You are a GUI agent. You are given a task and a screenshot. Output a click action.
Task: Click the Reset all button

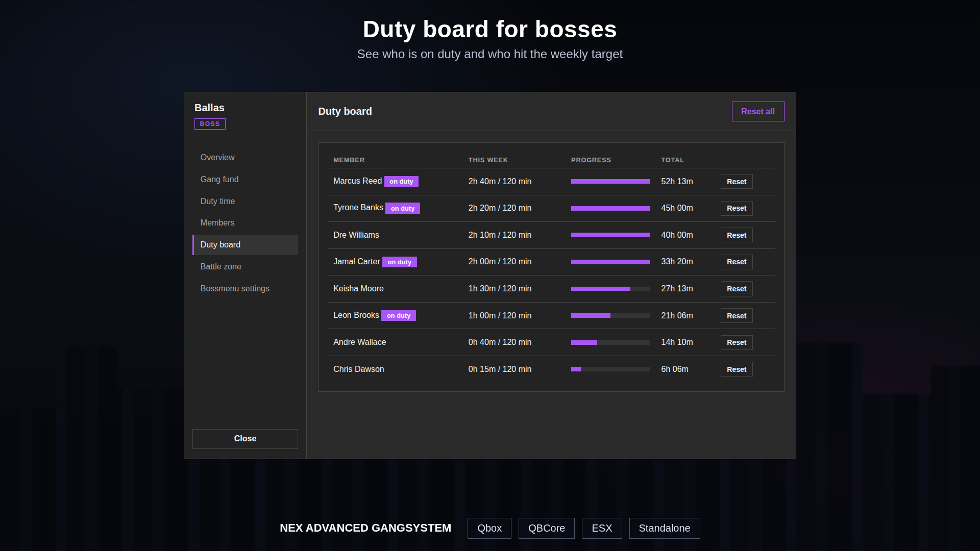coord(758,112)
